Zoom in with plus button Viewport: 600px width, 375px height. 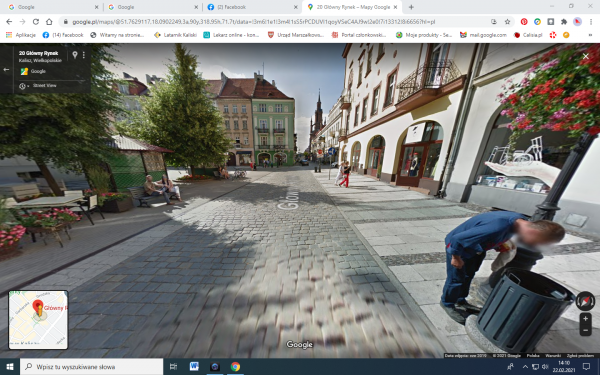coord(585,318)
